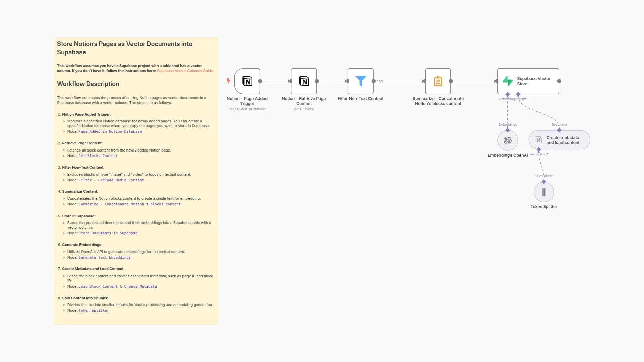Click the 'Summarize Content' list heading
Image resolution: width=644 pixels, height=362 pixels.
coord(80,192)
